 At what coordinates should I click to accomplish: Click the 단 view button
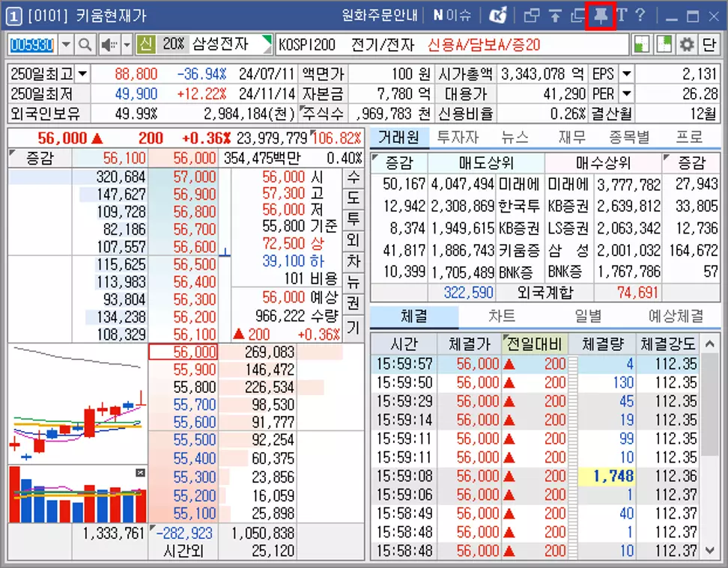(709, 45)
